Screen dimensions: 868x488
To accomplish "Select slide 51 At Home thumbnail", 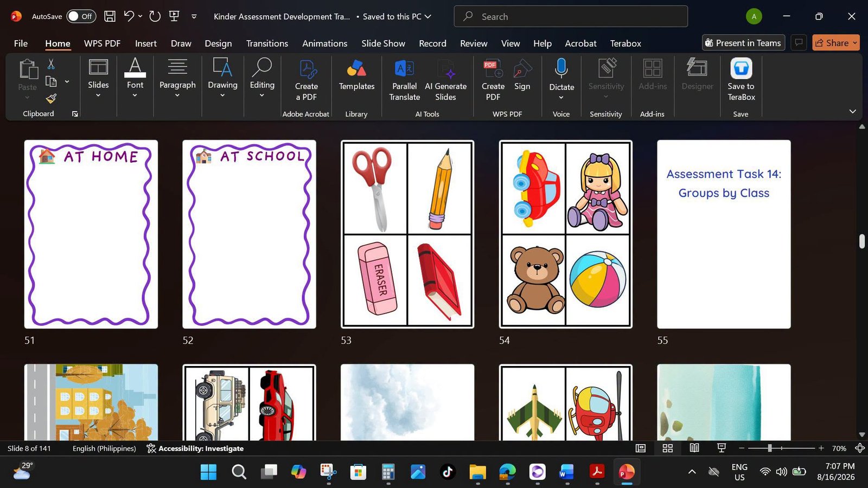I will [91, 234].
